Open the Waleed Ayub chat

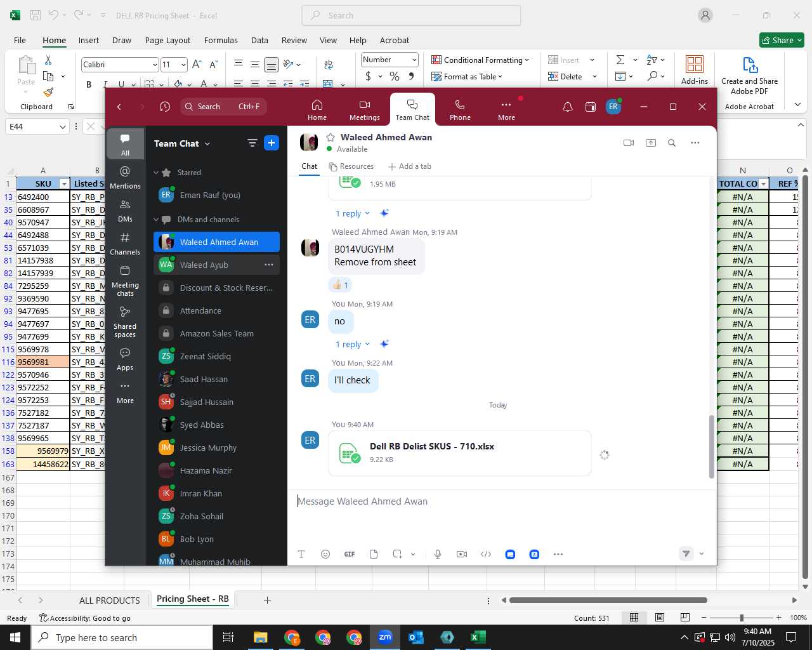pyautogui.click(x=216, y=265)
